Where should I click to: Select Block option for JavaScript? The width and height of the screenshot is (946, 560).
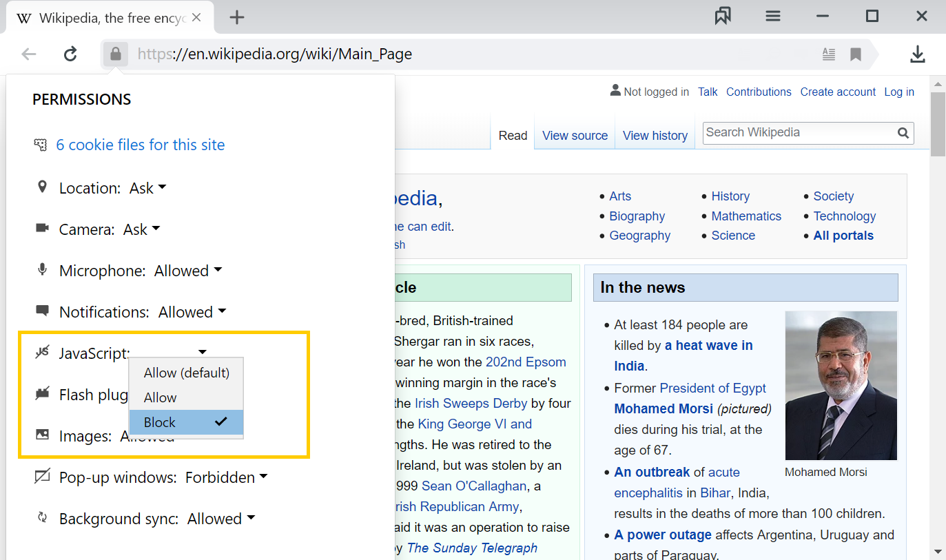pyautogui.click(x=186, y=422)
